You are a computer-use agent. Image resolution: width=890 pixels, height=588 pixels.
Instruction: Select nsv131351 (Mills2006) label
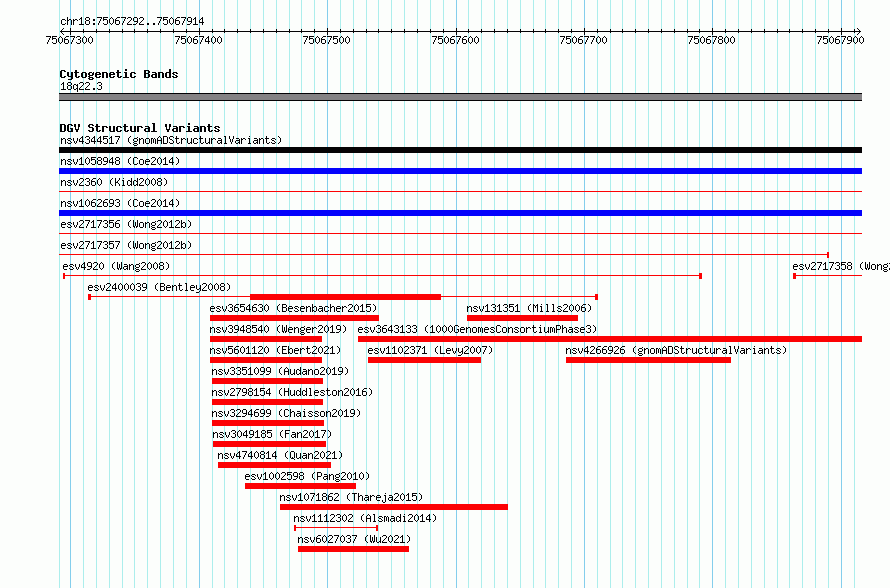(529, 308)
